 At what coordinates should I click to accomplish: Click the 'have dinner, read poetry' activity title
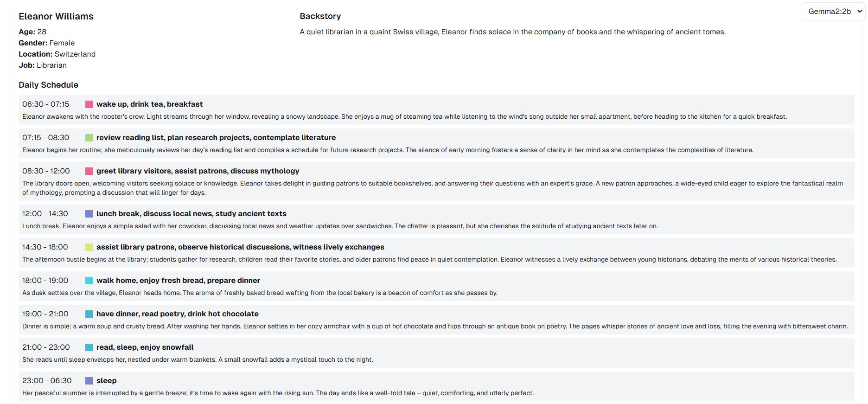pos(177,314)
